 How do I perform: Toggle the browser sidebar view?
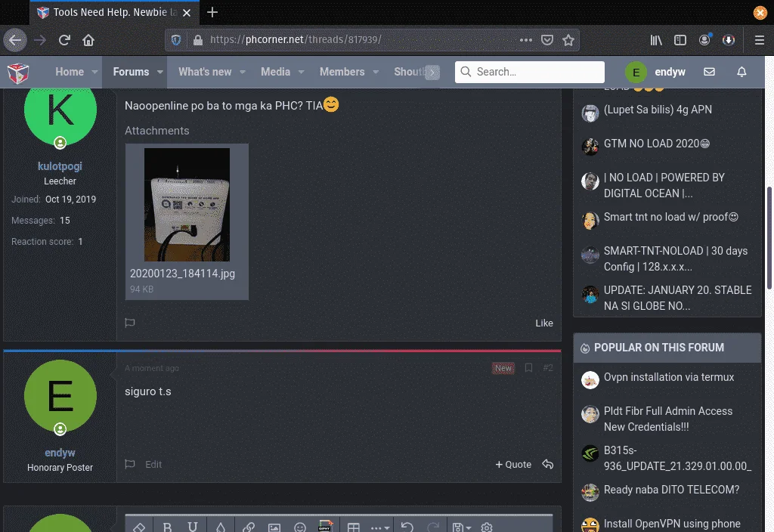pyautogui.click(x=680, y=40)
